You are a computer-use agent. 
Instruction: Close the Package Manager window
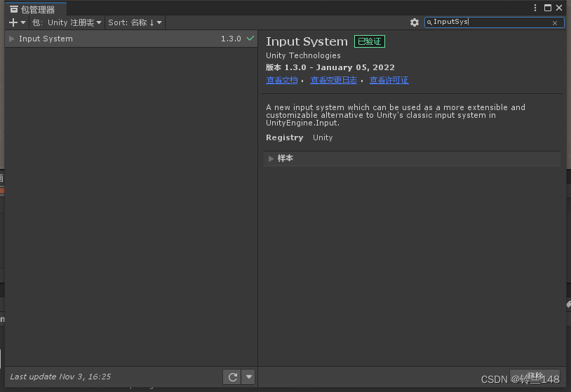click(559, 8)
